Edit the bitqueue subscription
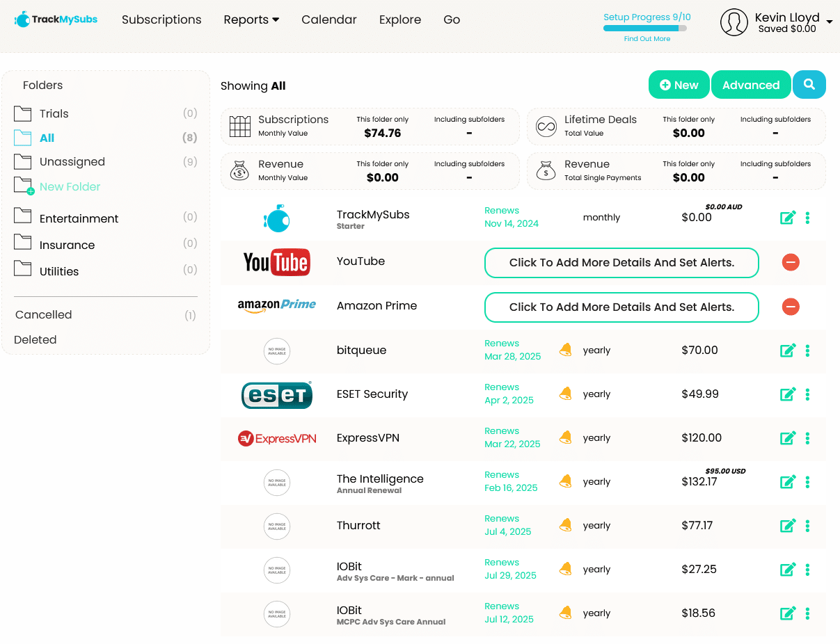Viewport: 840px width, 644px height. point(788,351)
